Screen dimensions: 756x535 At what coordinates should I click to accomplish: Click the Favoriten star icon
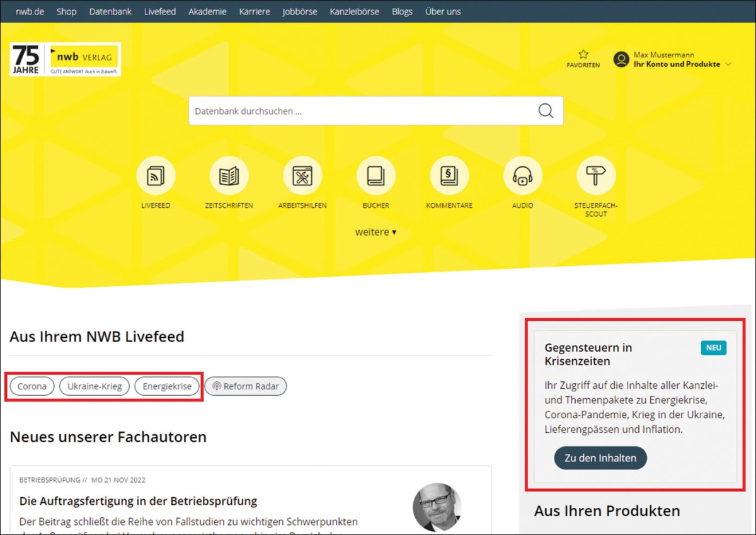click(583, 55)
